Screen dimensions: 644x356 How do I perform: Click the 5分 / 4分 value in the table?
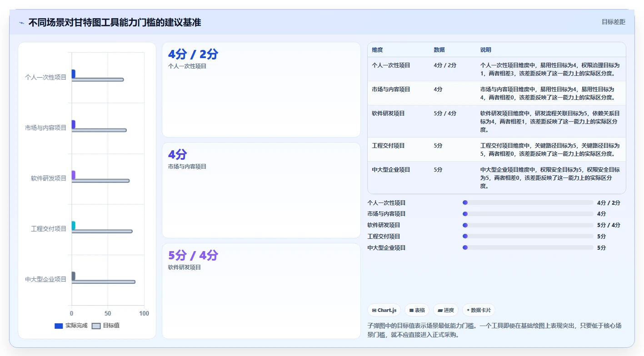coord(445,114)
